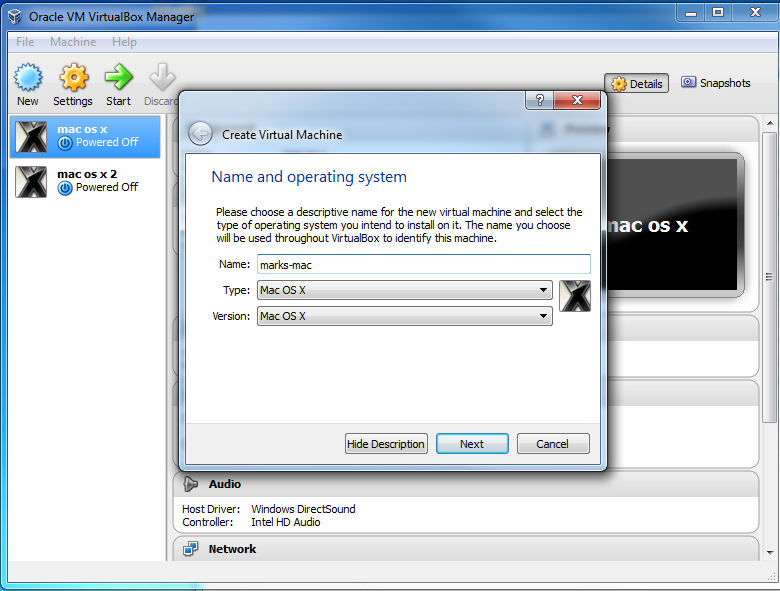Minimize the VirtualBox Manager window

coord(691,13)
